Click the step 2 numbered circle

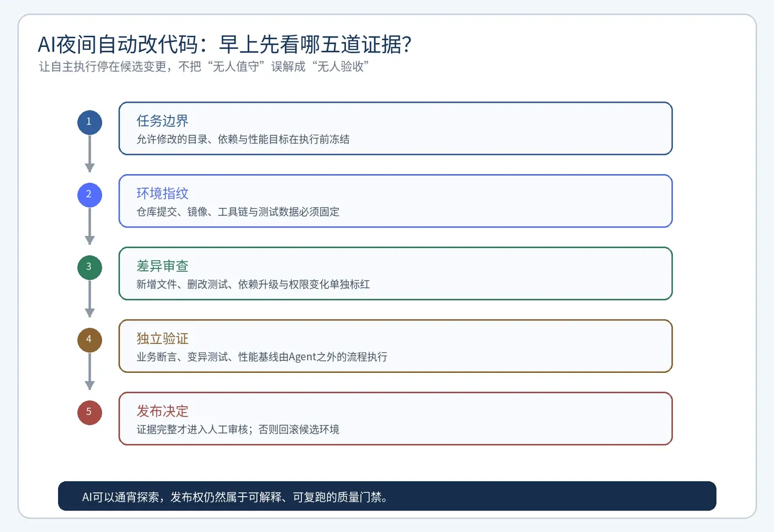90,195
